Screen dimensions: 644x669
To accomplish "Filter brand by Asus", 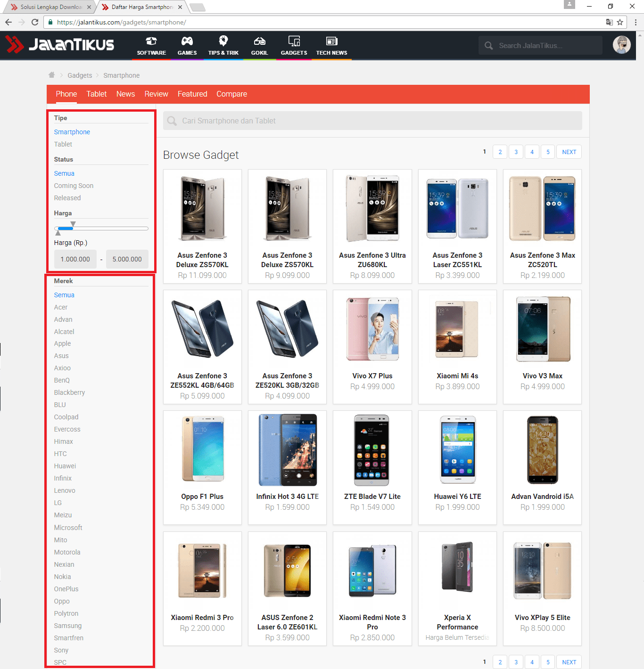I will (61, 356).
